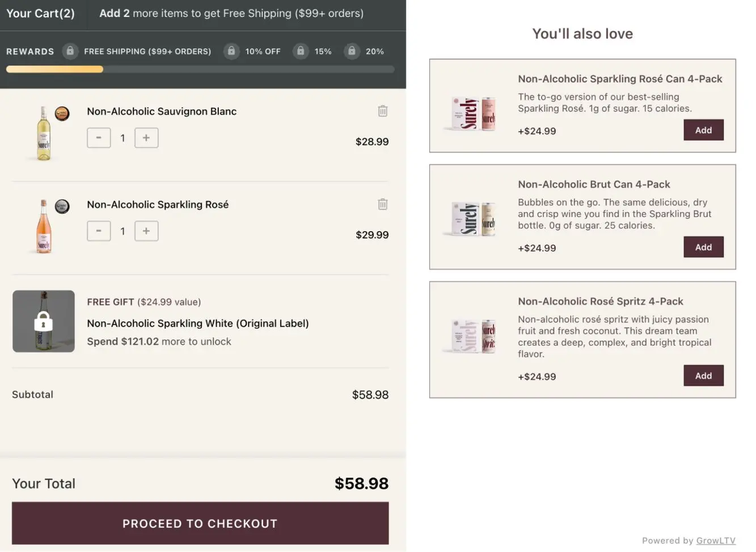Open the GrowLTV link
The width and height of the screenshot is (756, 552).
point(716,541)
